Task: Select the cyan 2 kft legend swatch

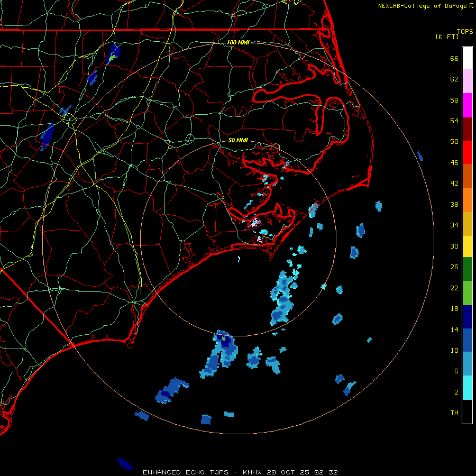Action: tap(467, 388)
